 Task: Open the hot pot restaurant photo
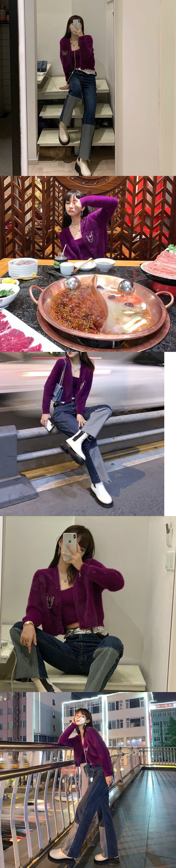[x=88, y=264]
